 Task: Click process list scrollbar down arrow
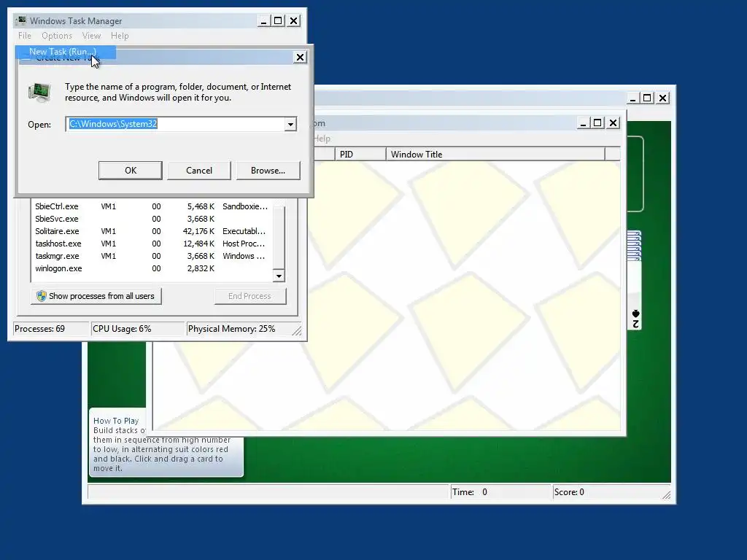point(279,276)
